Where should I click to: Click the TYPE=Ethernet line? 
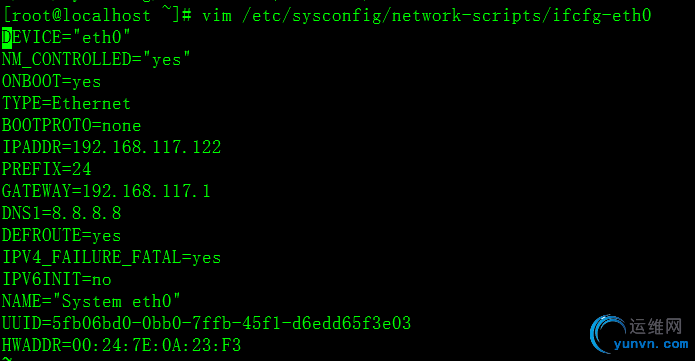66,103
